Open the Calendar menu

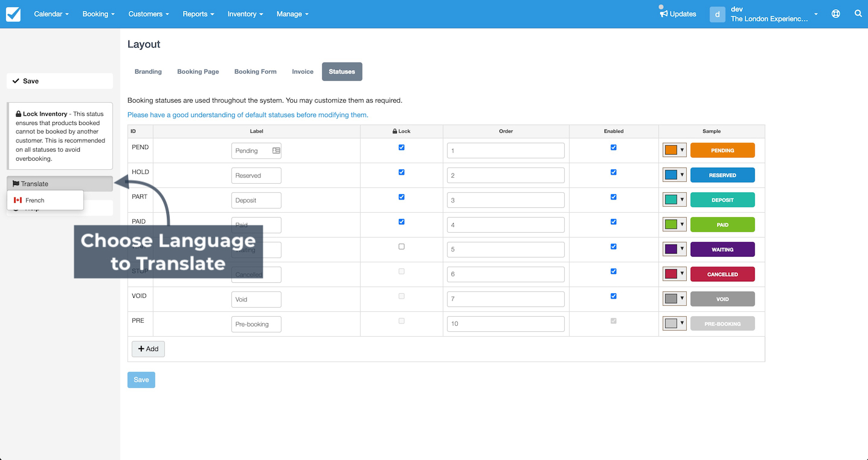(x=51, y=14)
